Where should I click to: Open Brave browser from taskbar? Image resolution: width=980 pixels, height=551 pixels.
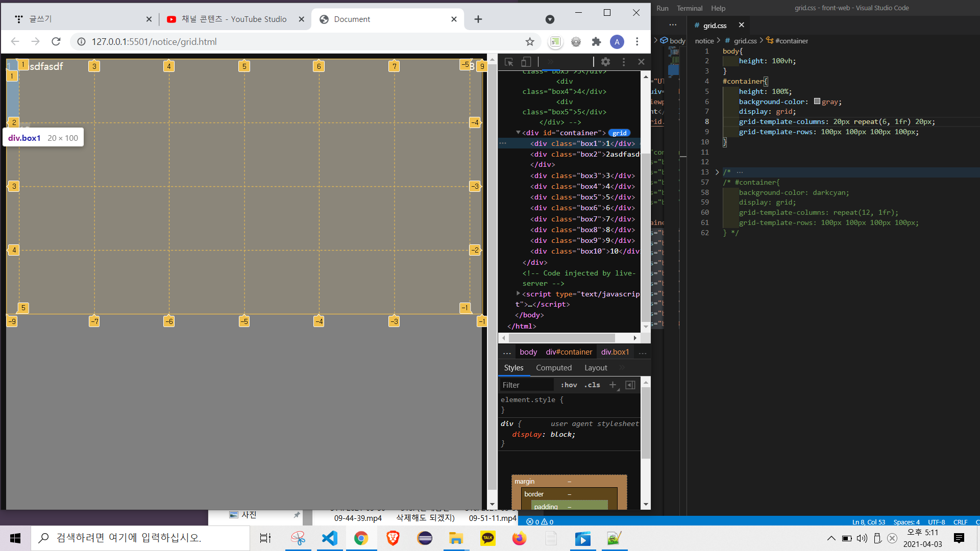(x=393, y=538)
